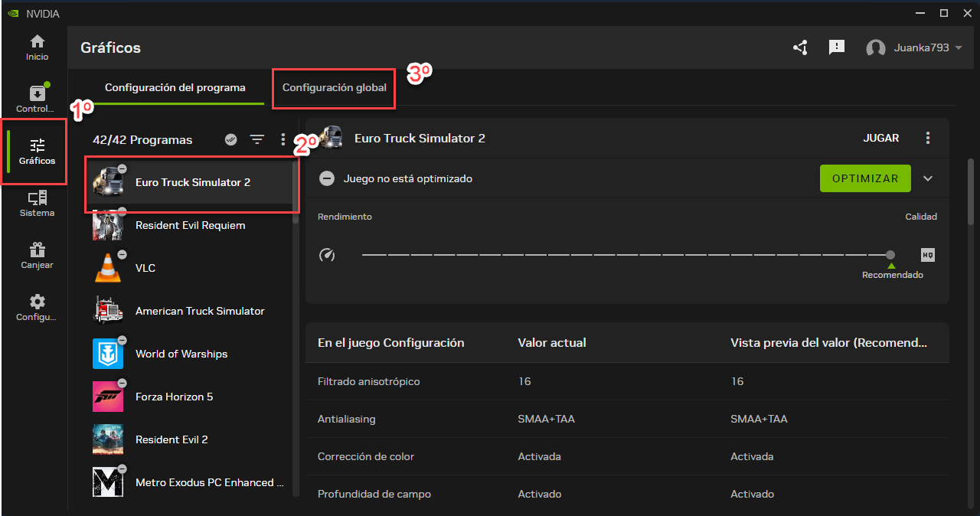Image resolution: width=980 pixels, height=516 pixels.
Task: Click the NVIDIA logo in title bar
Action: point(14,14)
